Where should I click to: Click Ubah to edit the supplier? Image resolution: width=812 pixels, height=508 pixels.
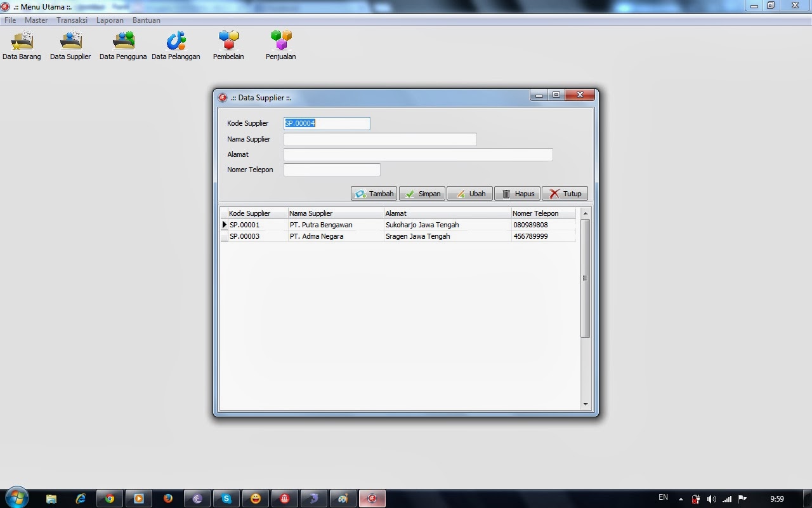coord(469,194)
